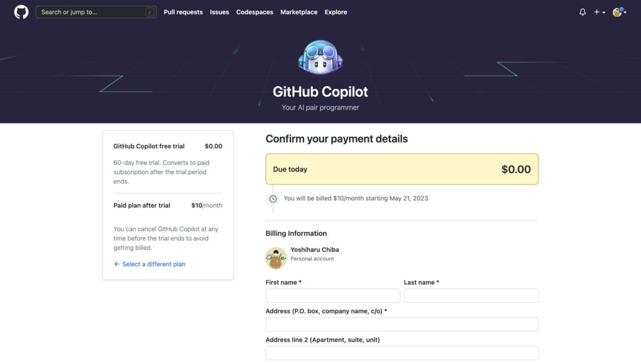Screen dimensions: 641x364
Task: Switch to the Marketplace section
Action: pyautogui.click(x=299, y=12)
